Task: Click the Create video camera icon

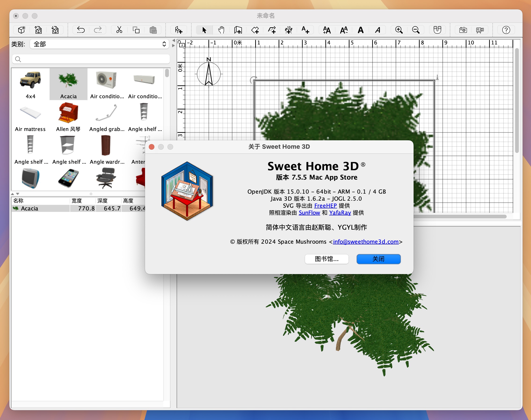Action: (x=480, y=30)
